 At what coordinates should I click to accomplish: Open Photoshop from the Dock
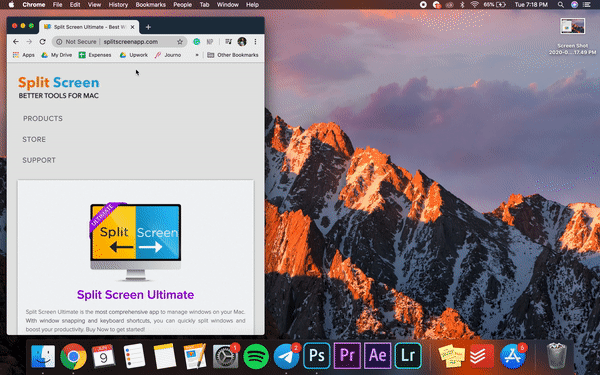(317, 355)
